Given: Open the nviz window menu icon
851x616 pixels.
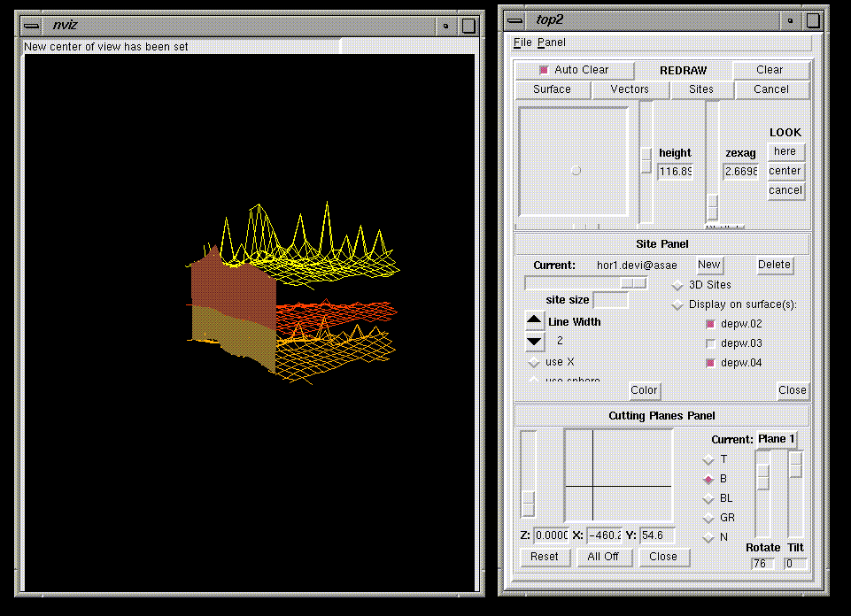Looking at the screenshot, I should 32,25.
